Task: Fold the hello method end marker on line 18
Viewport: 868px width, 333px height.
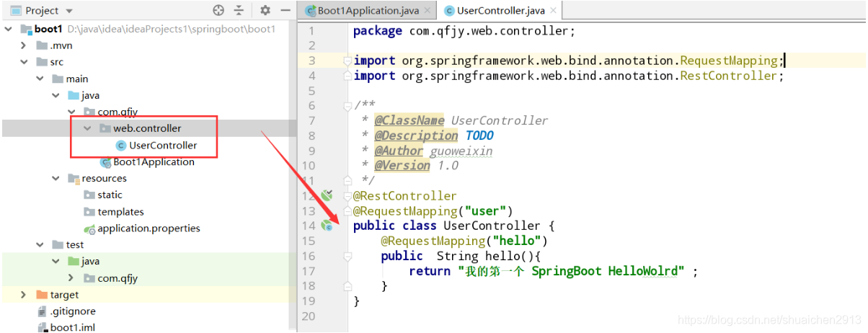Action: pyautogui.click(x=347, y=285)
